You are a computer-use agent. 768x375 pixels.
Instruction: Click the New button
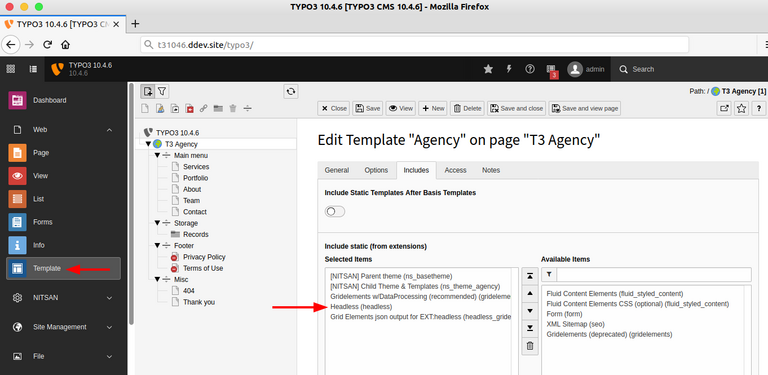coord(432,109)
